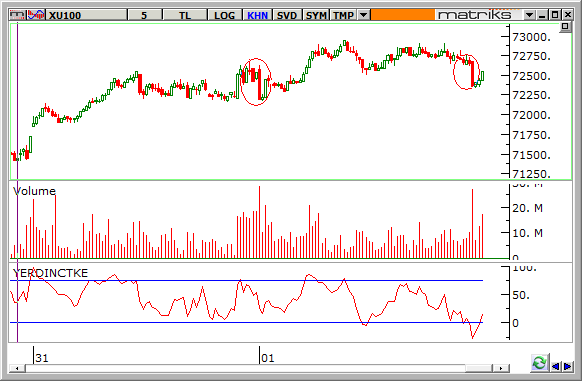Click the YERDINCTKE indicator label
Image resolution: width=582 pixels, height=381 pixels.
pyautogui.click(x=50, y=273)
